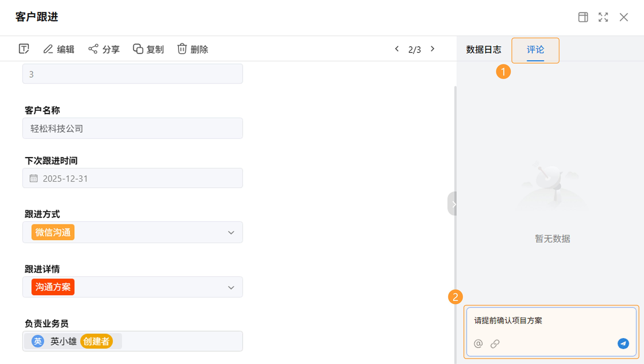
Task: Switch to the 数据日志 tab
Action: coord(484,50)
